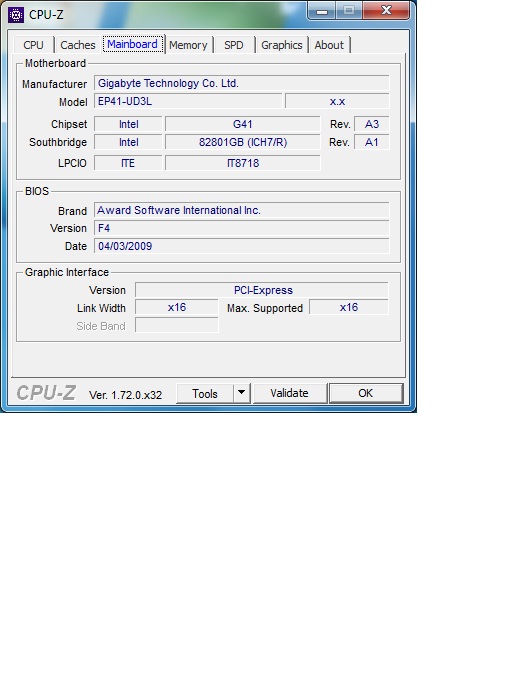Minimize the CPU-Z window
This screenshot has height=700, width=525.
coord(322,11)
